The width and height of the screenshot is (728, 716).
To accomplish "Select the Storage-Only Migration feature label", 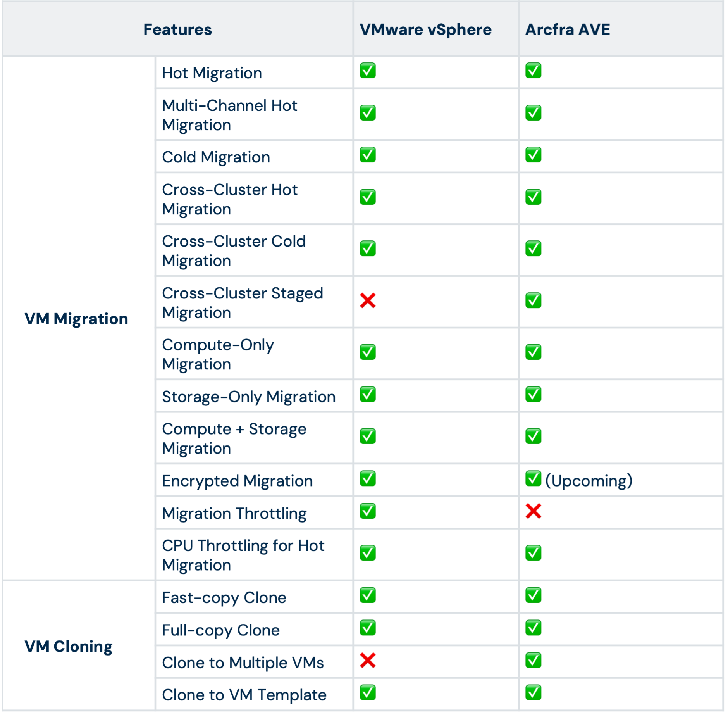I will (x=249, y=397).
